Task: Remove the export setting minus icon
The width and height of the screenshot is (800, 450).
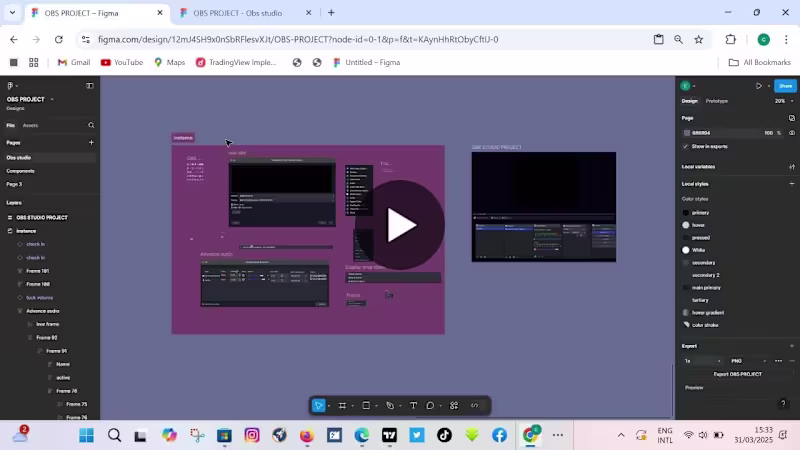Action: (792, 361)
